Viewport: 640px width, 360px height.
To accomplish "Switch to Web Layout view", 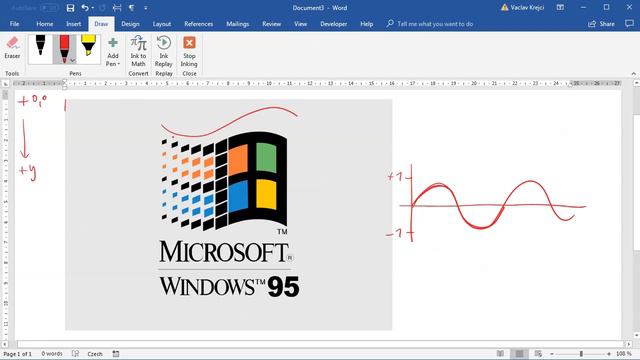I will (538, 354).
